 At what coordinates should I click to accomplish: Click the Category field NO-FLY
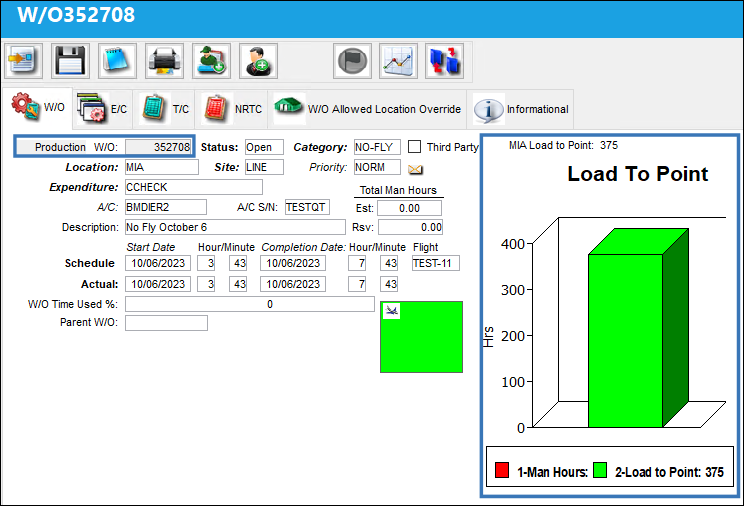377,147
